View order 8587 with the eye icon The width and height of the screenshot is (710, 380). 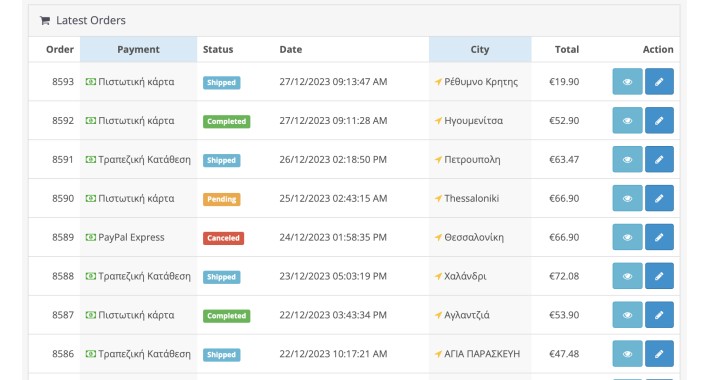click(x=627, y=315)
